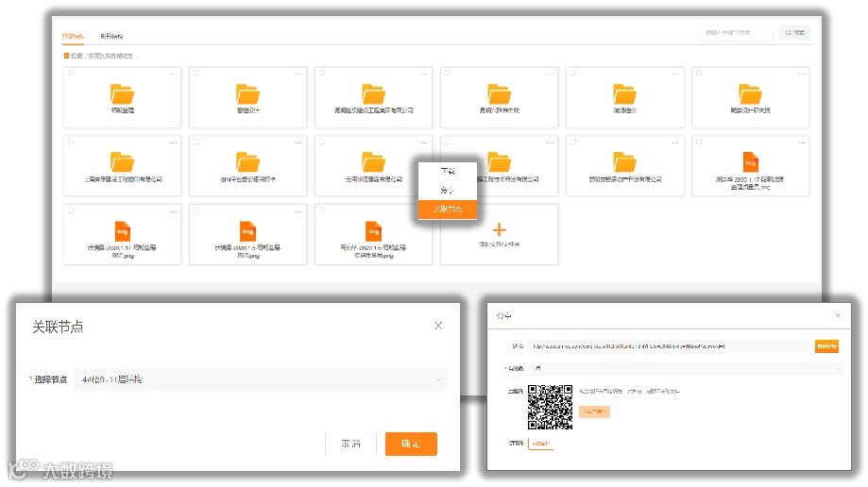The image size is (868, 487).
Task: Choose 下载 from the context menu
Action: (x=448, y=172)
